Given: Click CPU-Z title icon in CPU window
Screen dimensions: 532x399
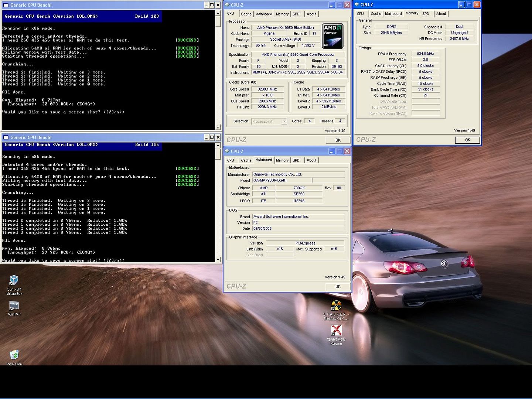Looking at the screenshot, I should click(227, 5).
